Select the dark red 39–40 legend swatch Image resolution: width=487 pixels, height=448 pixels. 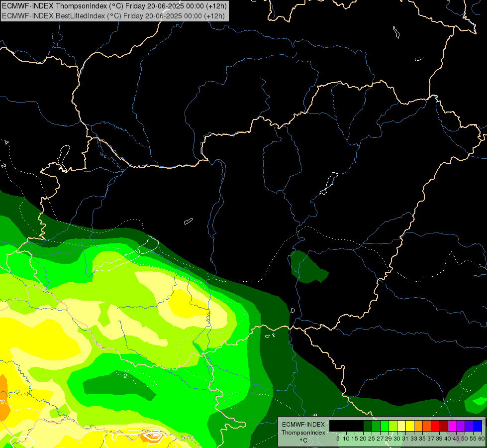pos(444,426)
